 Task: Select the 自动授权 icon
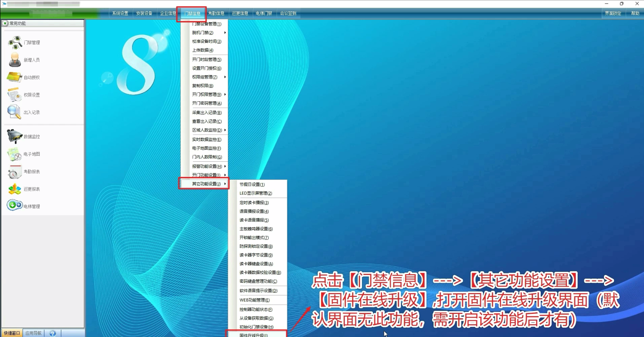pyautogui.click(x=15, y=77)
